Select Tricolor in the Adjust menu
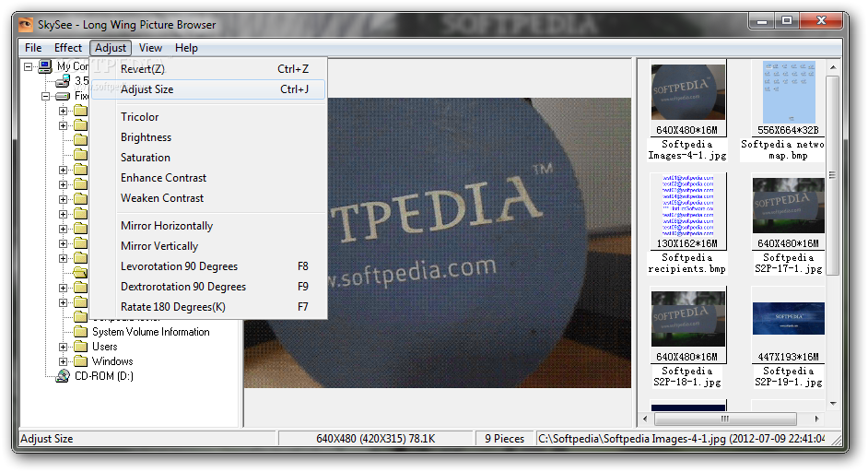 (209, 117)
